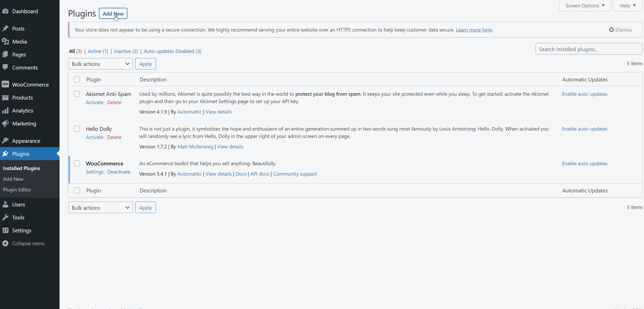Screen dimensions: 644x309
Task: Select all plugins using the header checkbox
Action: click(x=77, y=79)
